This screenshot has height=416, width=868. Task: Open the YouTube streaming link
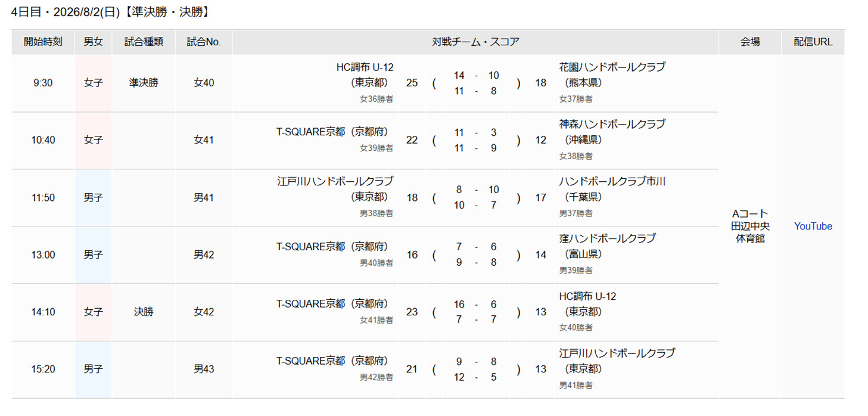[813, 226]
